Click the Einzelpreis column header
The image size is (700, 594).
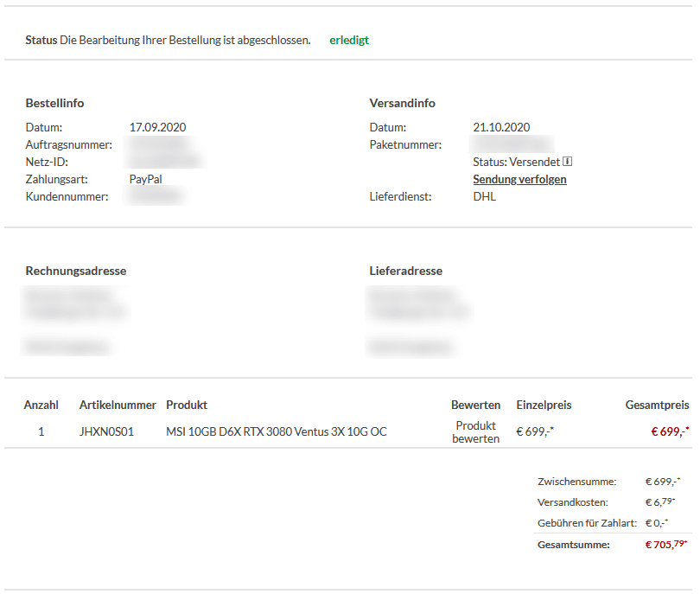[544, 405]
